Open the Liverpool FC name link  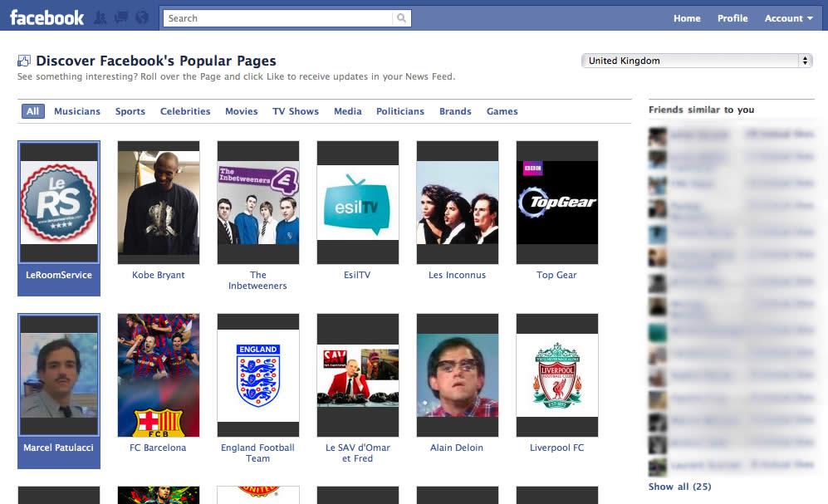(556, 448)
